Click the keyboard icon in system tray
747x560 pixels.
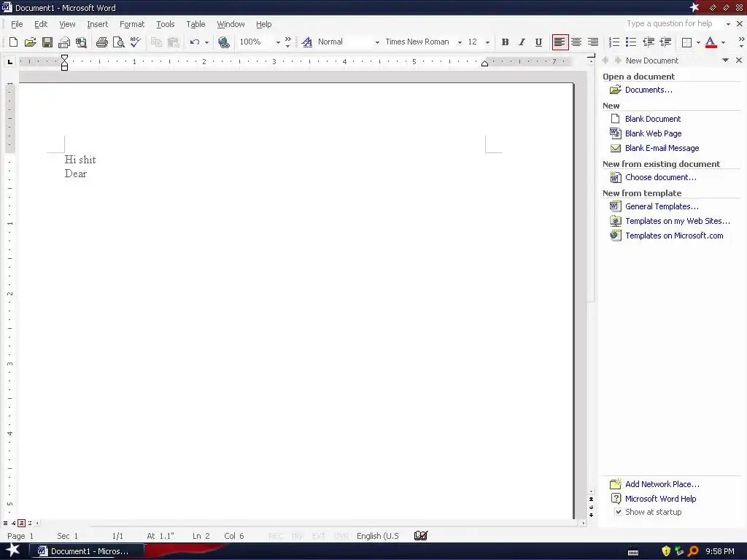click(x=633, y=553)
